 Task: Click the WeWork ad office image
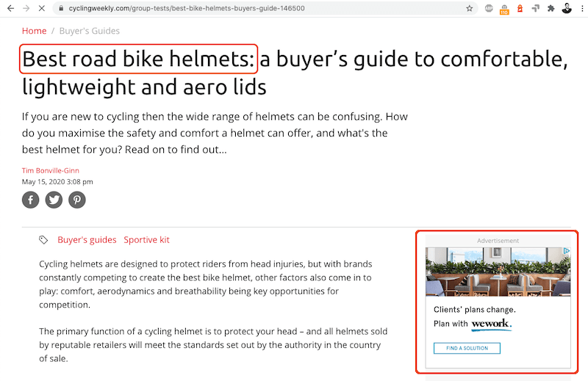click(498, 272)
